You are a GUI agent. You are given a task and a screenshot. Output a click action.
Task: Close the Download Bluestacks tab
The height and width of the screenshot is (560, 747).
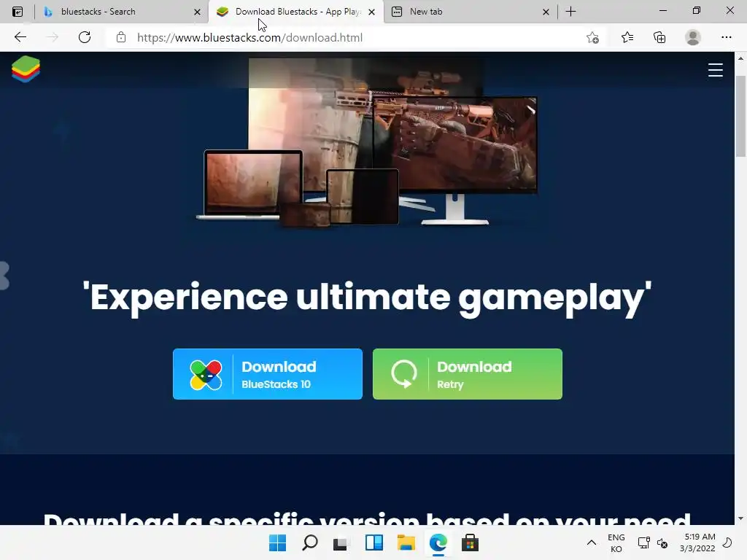[371, 12]
